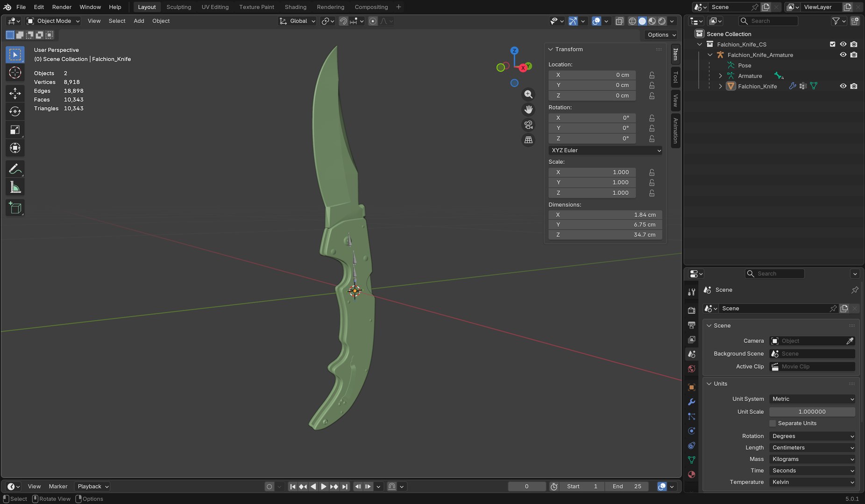The height and width of the screenshot is (504, 865).
Task: Open the Render menu
Action: click(x=62, y=7)
